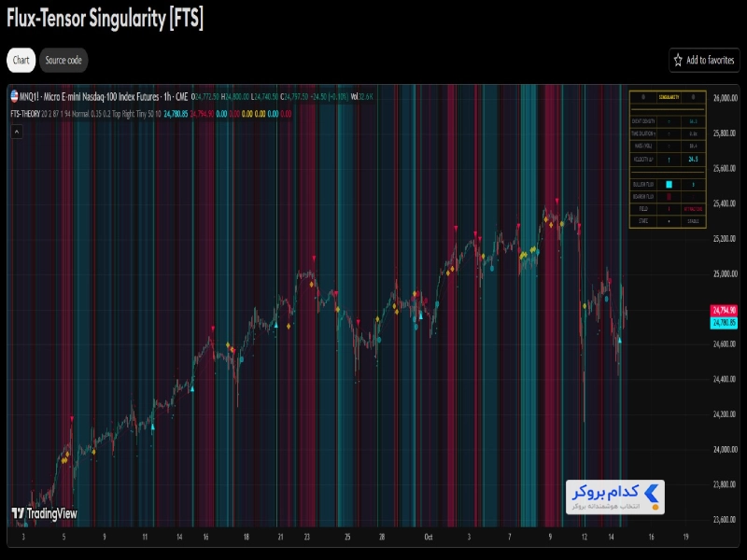
Task: Click the 19 date on time axis
Action: [686, 538]
